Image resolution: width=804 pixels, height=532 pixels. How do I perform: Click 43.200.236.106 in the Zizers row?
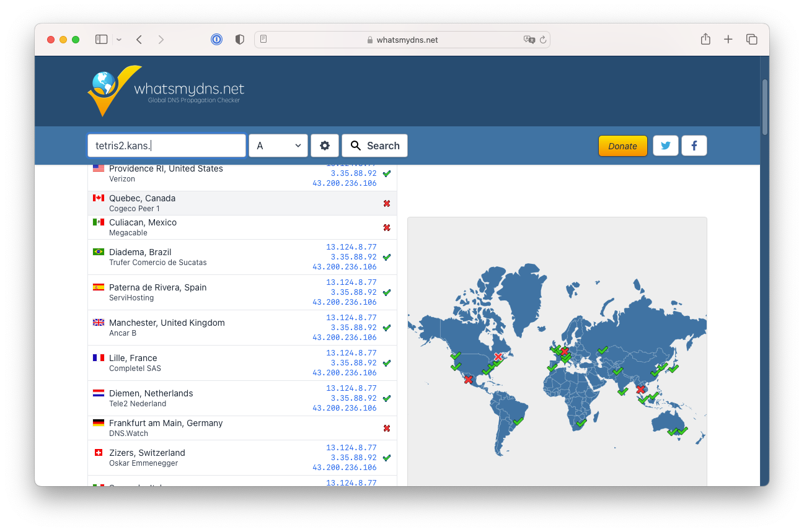click(x=345, y=468)
